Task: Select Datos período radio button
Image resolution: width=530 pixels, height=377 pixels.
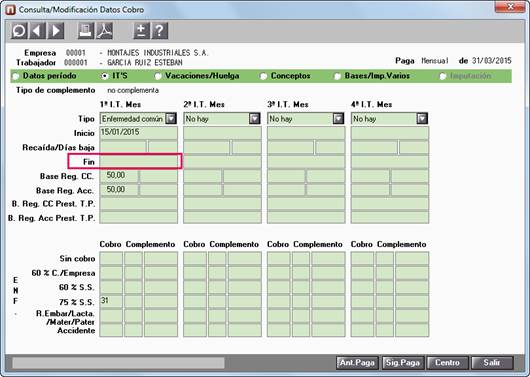Action: click(16, 76)
